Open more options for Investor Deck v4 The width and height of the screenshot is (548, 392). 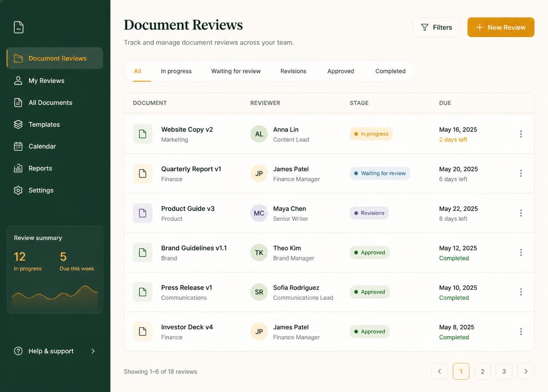point(521,332)
